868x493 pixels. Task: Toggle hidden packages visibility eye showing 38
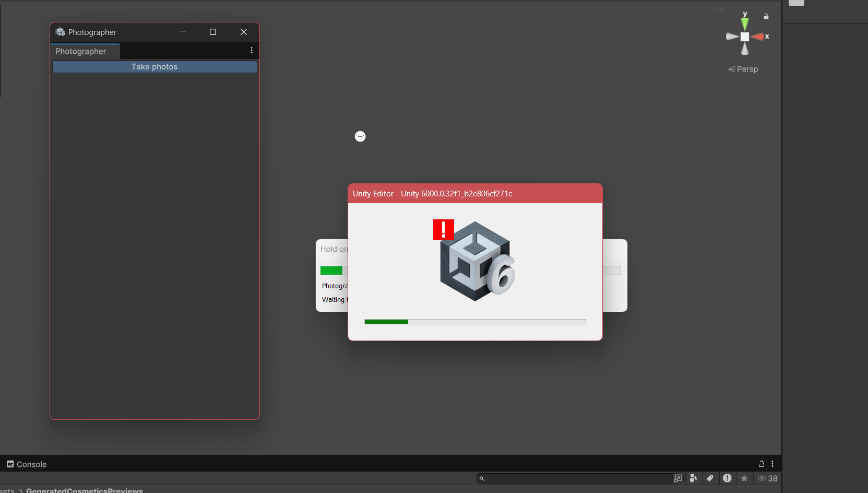point(767,478)
